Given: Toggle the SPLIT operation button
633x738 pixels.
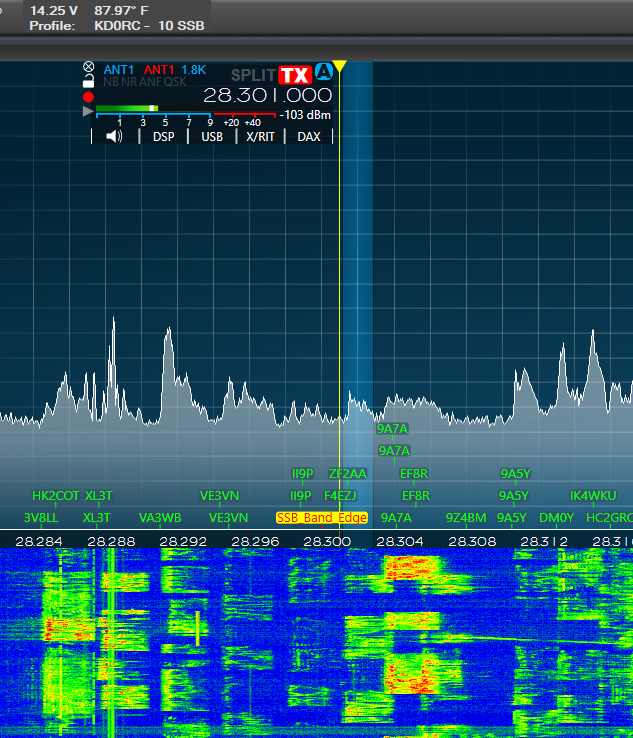Looking at the screenshot, I should tap(253, 75).
